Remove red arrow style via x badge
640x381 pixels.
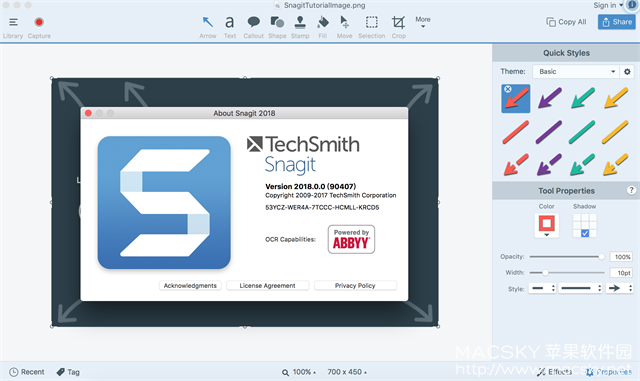click(x=507, y=89)
